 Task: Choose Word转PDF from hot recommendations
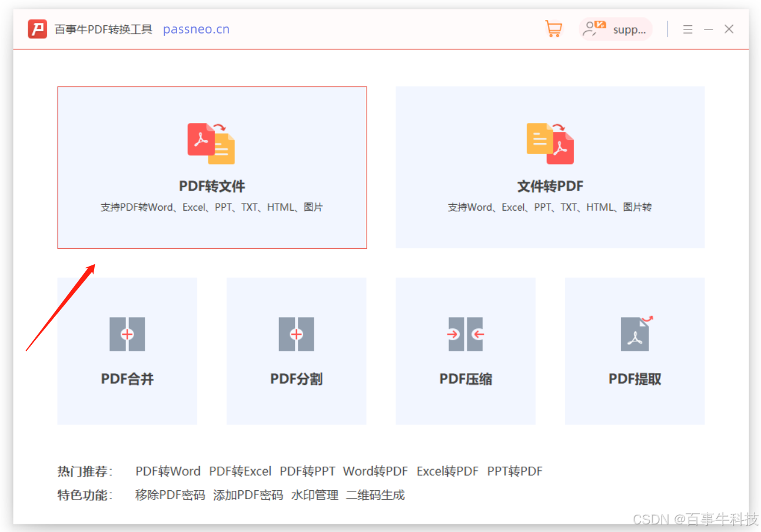375,471
